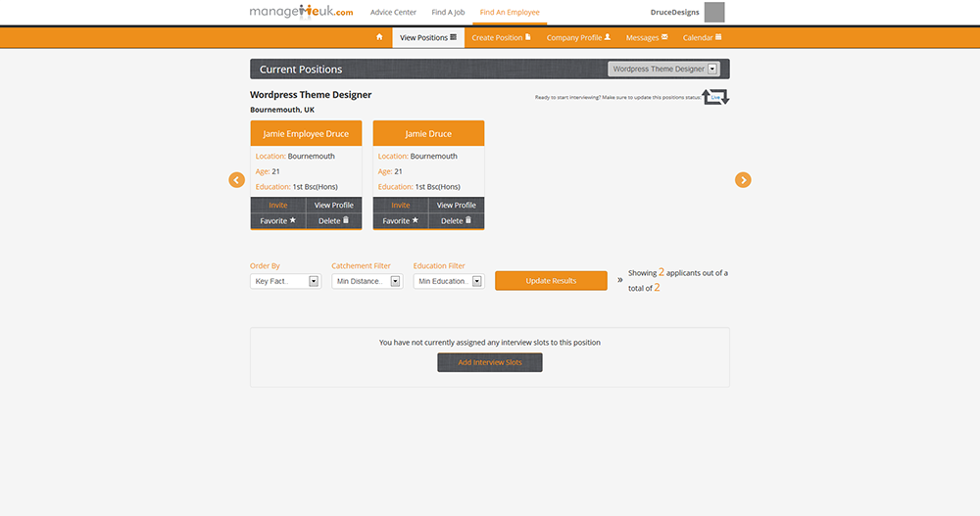Open the Calendar tab
The height and width of the screenshot is (516, 980).
[702, 37]
